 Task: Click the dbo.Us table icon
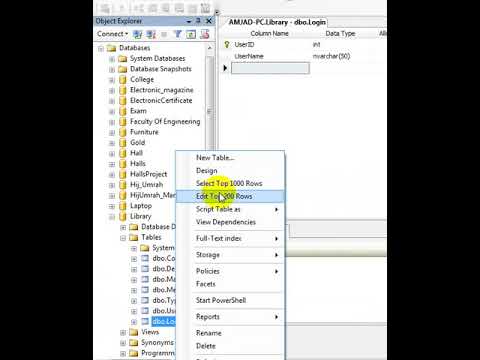point(145,311)
